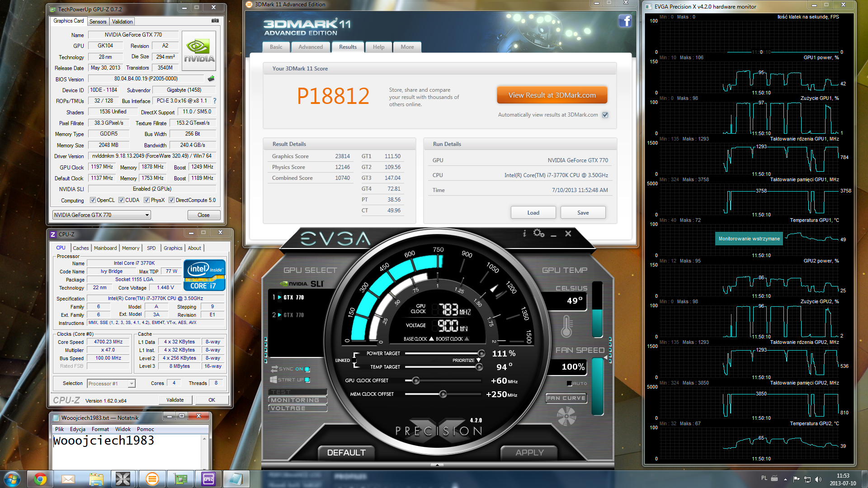This screenshot has width=868, height=488.
Task: Toggle the OpenCL checkbox in GPU-Z
Action: [x=93, y=200]
